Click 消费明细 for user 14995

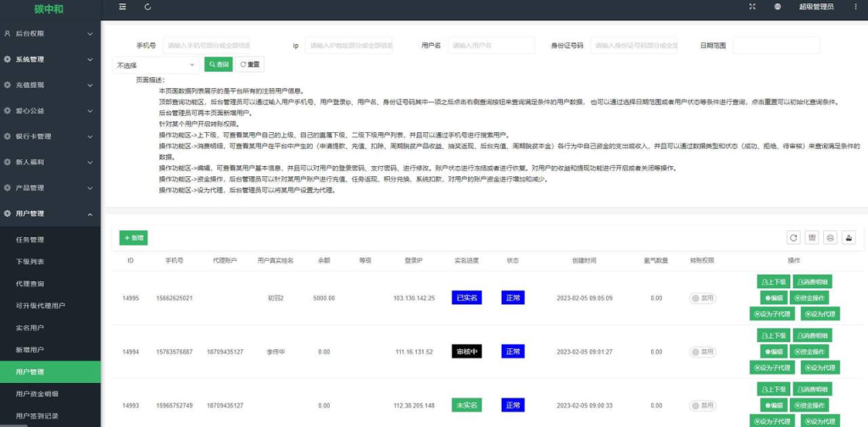click(812, 281)
